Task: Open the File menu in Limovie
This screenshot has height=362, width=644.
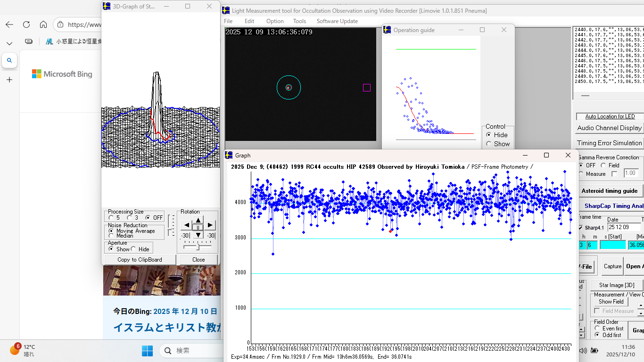Action: coord(228,21)
